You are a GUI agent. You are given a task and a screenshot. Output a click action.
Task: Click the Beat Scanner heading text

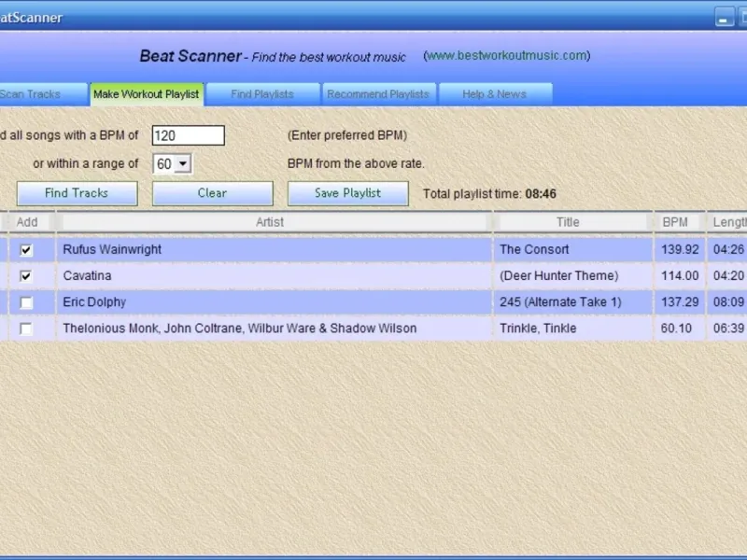190,56
